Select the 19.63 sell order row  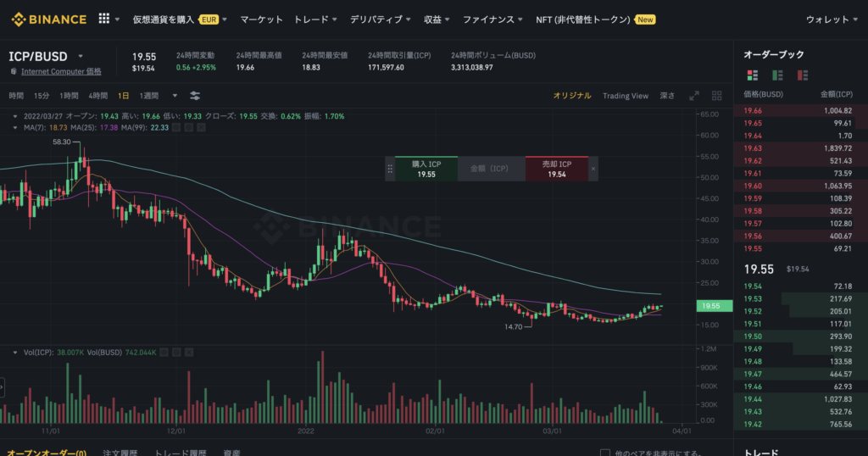tap(800, 148)
